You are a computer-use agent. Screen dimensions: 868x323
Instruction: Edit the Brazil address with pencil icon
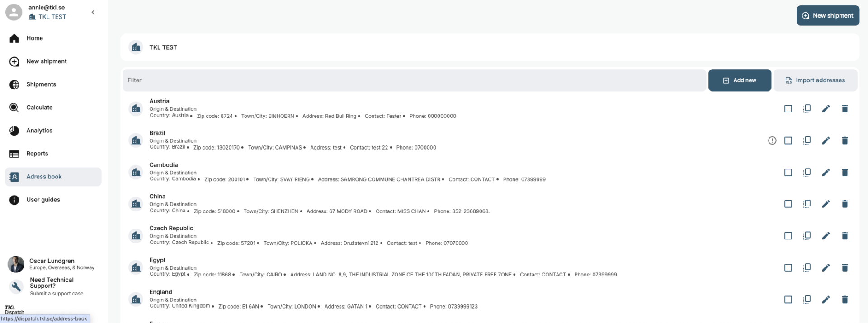pos(826,140)
